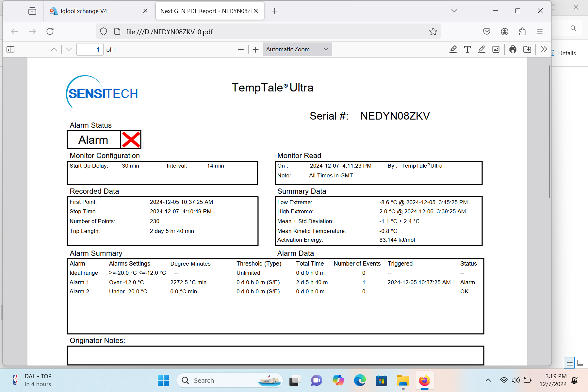588x392 pixels.
Task: Select the Add Text tool
Action: pos(467,49)
